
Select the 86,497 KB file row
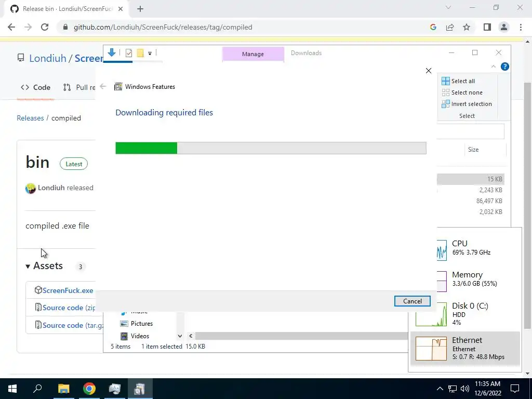(470, 201)
